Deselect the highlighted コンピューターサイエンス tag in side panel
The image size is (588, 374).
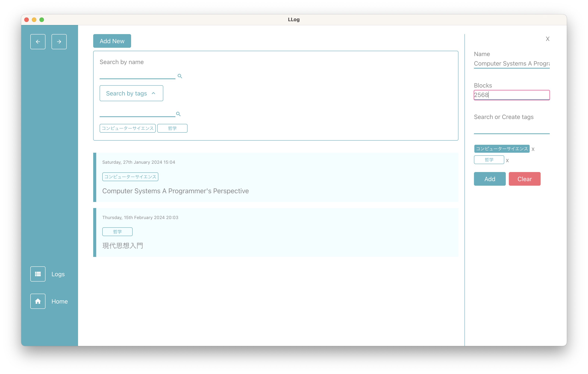point(502,149)
